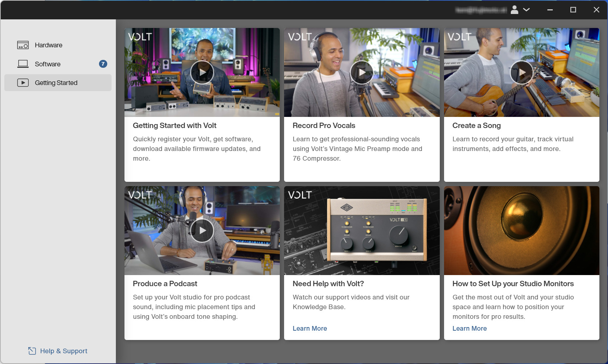
Task: Click the Volt logo on Record Pro Vocals video
Action: click(x=300, y=37)
